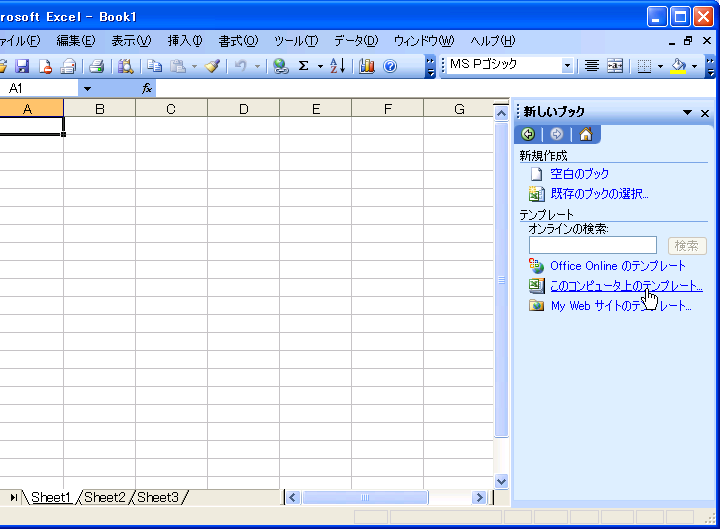Screen dimensions: 720x529
Task: Expand the Borders dropdown arrow
Action: click(x=660, y=66)
